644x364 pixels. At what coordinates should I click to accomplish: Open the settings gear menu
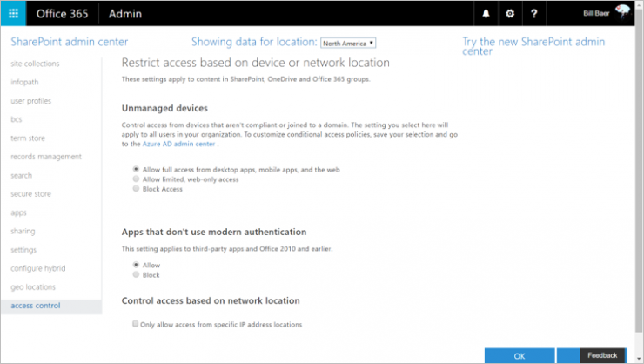coord(510,14)
